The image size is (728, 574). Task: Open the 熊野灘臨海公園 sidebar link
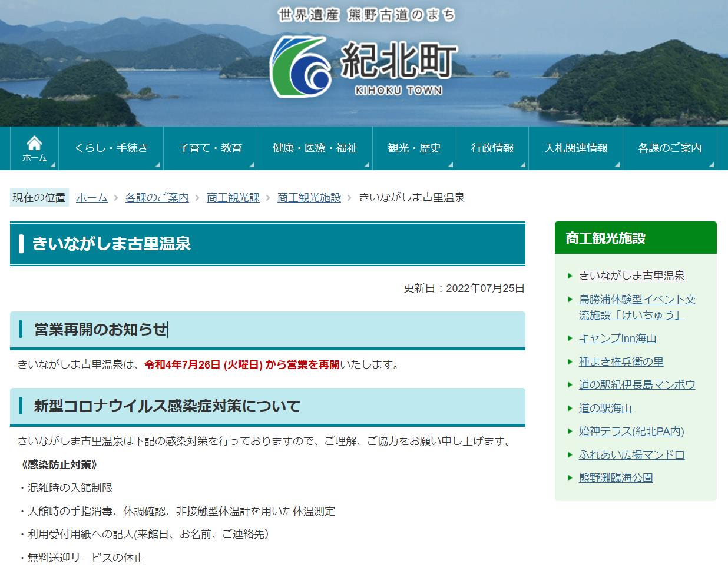point(616,477)
